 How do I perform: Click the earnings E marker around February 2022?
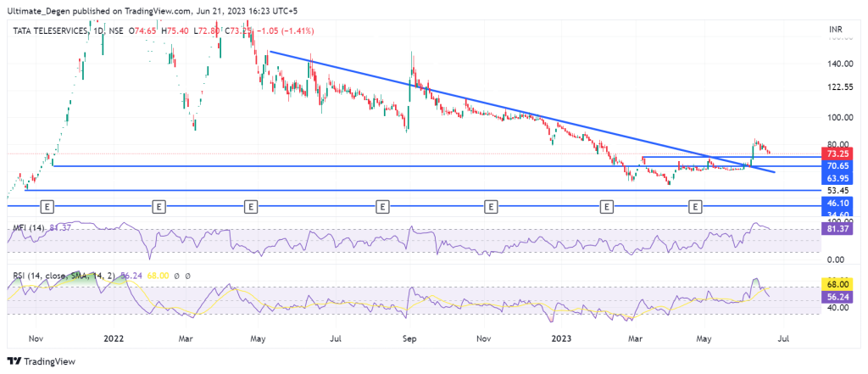159,207
